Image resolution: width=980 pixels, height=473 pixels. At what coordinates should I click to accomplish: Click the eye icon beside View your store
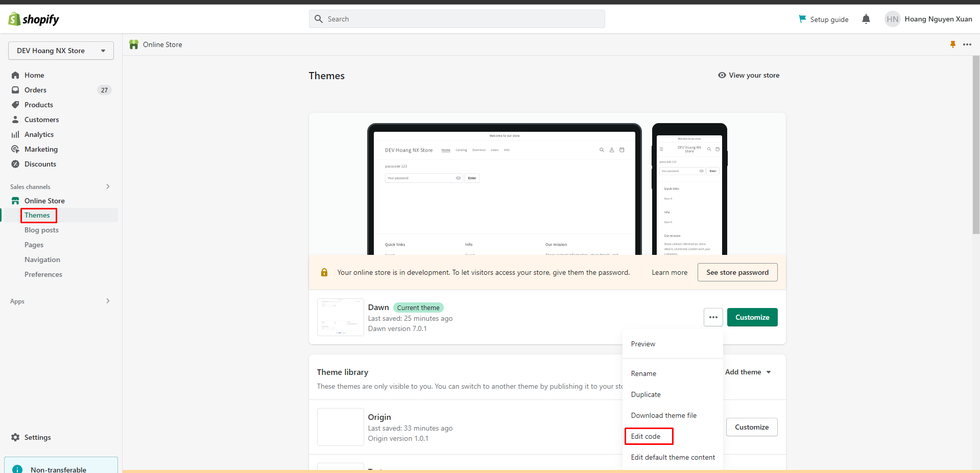tap(722, 75)
